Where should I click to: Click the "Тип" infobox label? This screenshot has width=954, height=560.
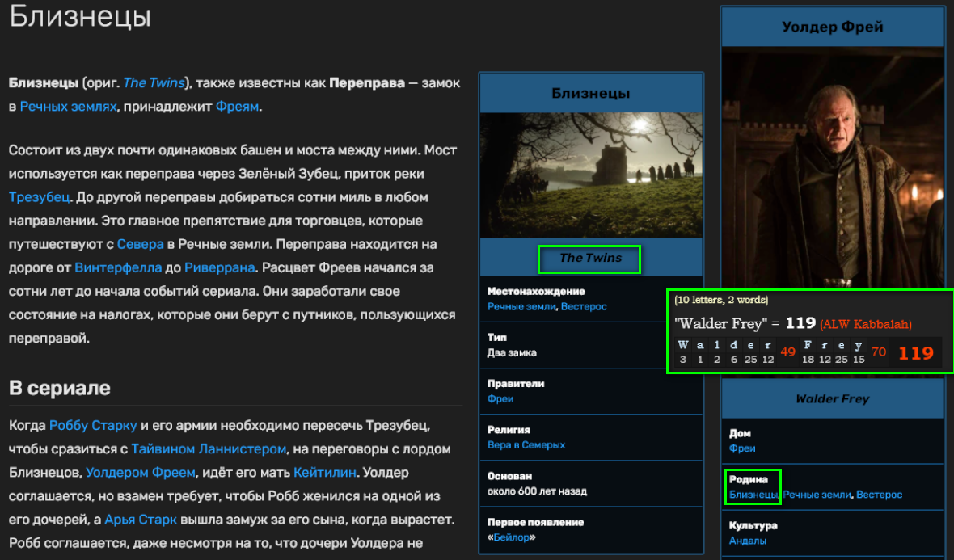497,338
